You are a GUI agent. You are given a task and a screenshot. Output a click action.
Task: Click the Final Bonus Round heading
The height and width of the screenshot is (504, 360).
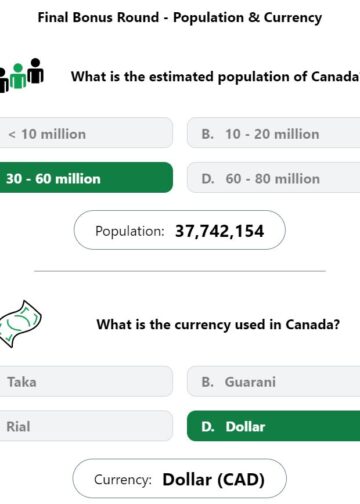click(180, 17)
